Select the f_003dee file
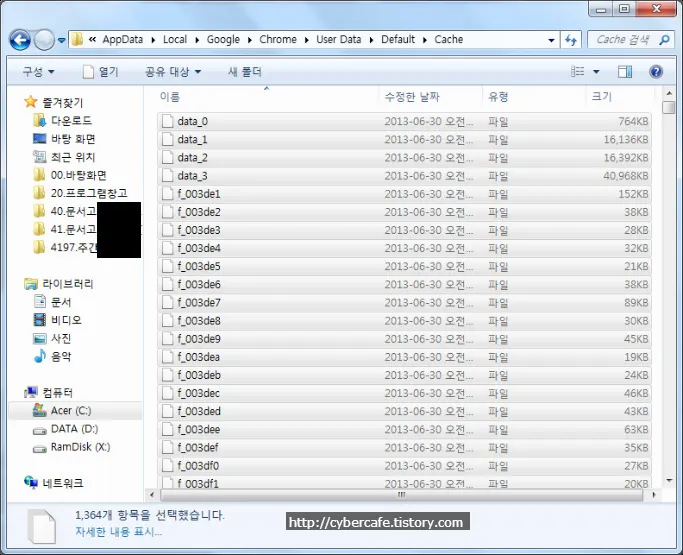Image resolution: width=683 pixels, height=555 pixels. (x=404, y=430)
